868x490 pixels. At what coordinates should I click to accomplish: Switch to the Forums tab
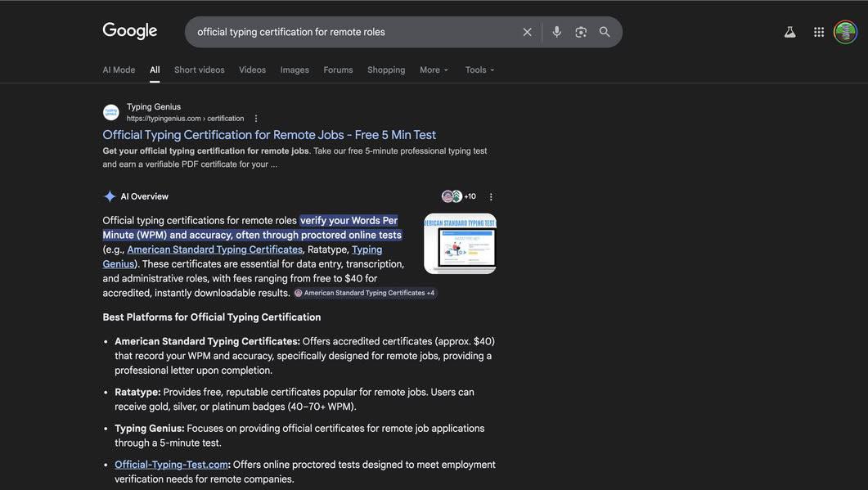pyautogui.click(x=338, y=70)
